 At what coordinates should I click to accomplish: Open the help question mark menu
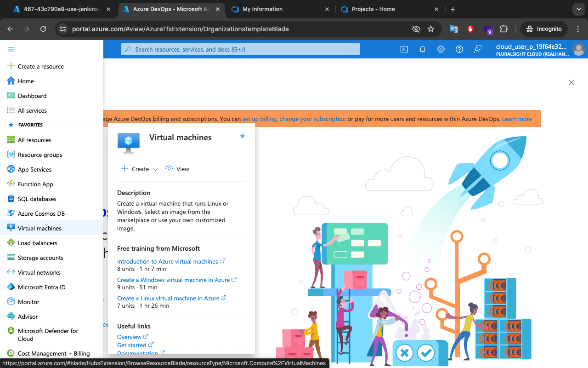click(459, 49)
